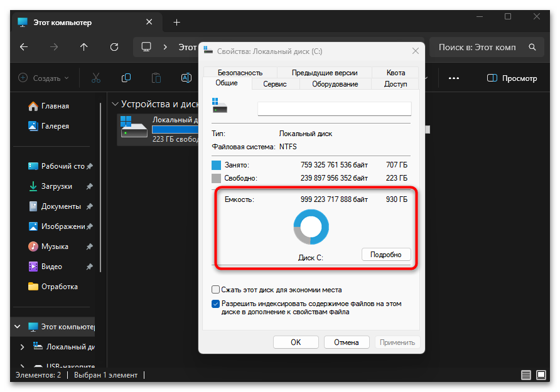Open the Оборудование tab
The image size is (560, 392).
(x=335, y=84)
